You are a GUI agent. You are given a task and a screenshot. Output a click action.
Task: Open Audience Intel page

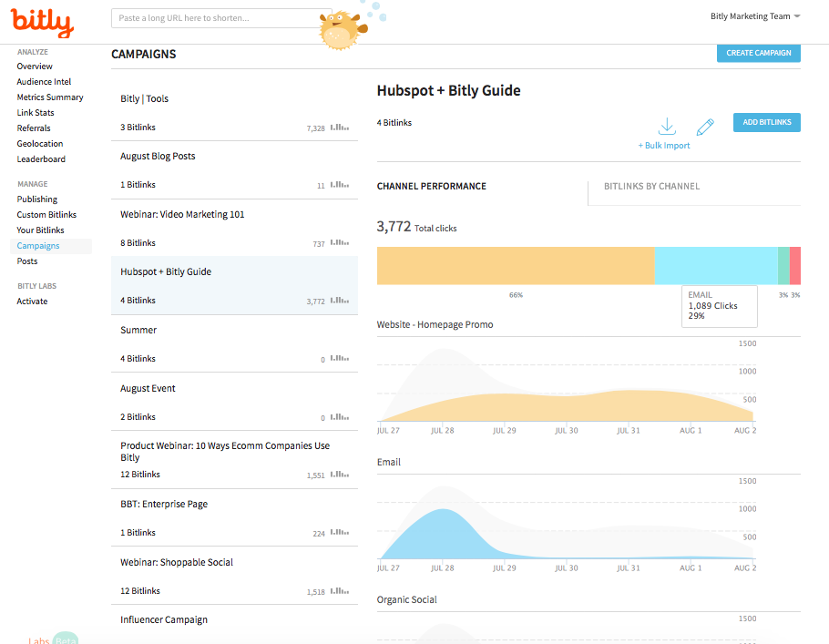pos(44,81)
